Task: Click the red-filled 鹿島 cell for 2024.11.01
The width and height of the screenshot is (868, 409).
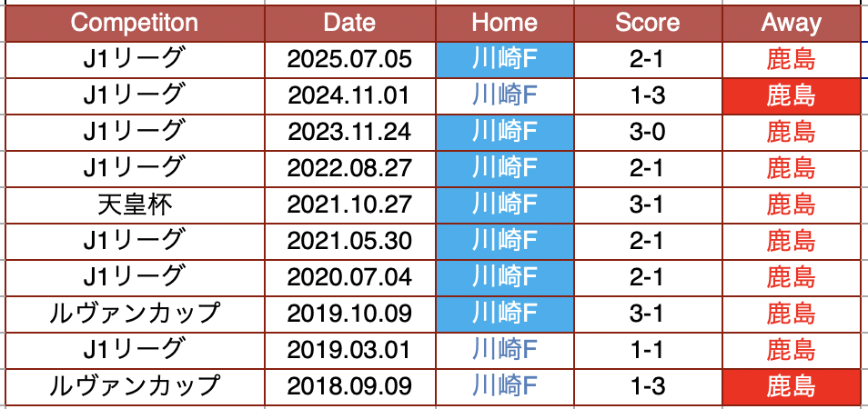Action: tap(791, 95)
